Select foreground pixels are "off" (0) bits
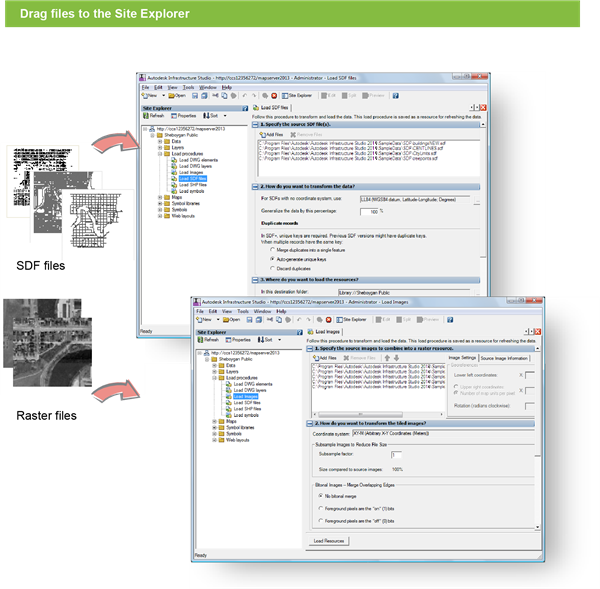Screen dimensions: 600x589 (x=321, y=520)
